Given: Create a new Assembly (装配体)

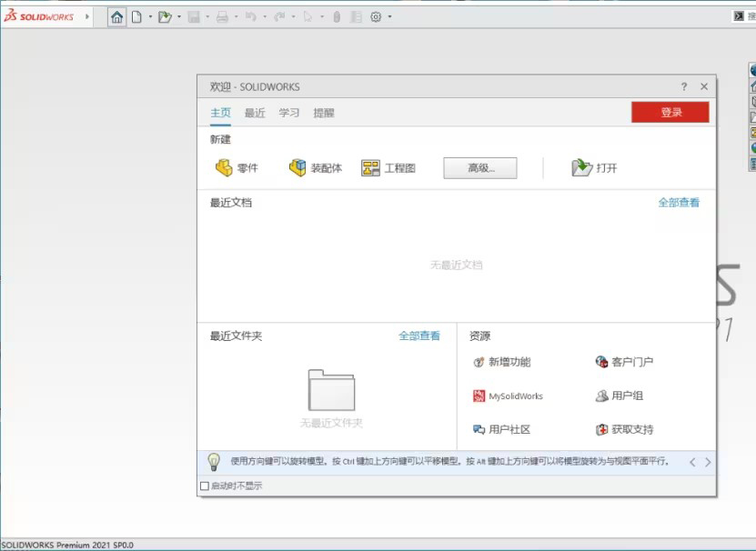Looking at the screenshot, I should click(316, 168).
